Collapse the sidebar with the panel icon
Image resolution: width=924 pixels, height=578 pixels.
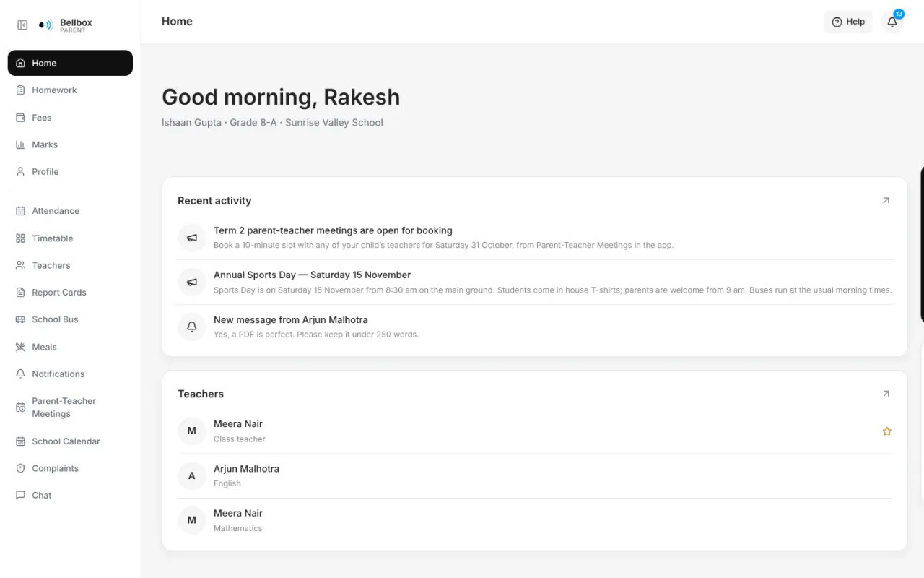tap(22, 25)
